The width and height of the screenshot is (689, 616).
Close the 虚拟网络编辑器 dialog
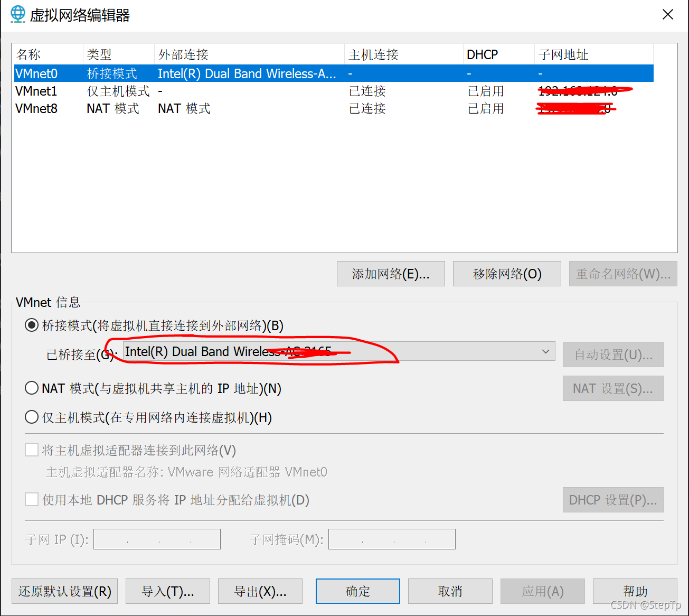(668, 15)
